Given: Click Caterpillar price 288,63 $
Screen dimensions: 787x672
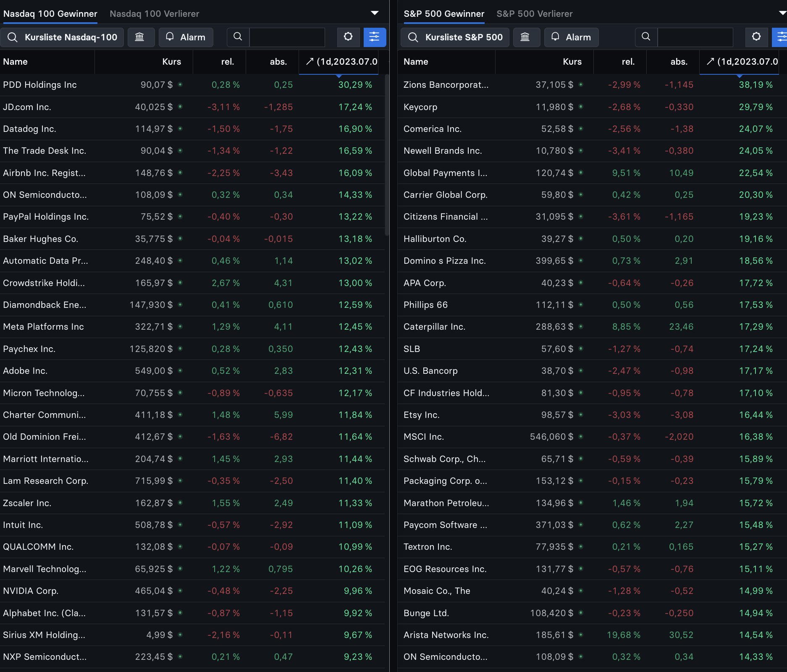Looking at the screenshot, I should pos(554,327).
